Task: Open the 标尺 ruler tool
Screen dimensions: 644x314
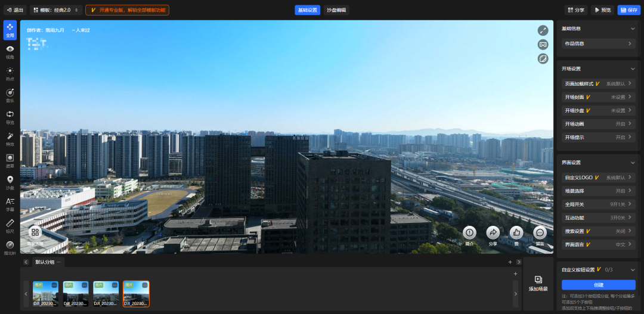Action: (x=10, y=226)
